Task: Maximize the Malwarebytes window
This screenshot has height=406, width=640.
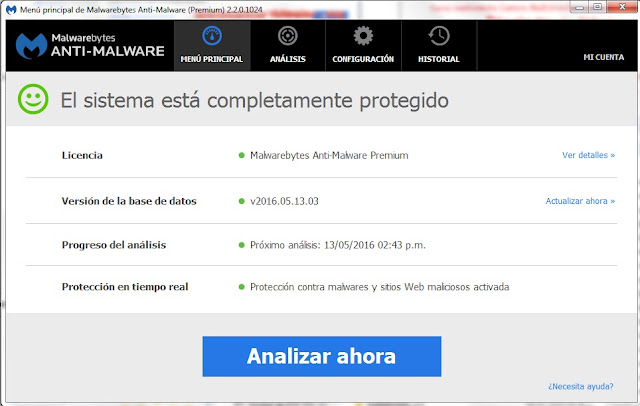Action: pyautogui.click(x=598, y=7)
